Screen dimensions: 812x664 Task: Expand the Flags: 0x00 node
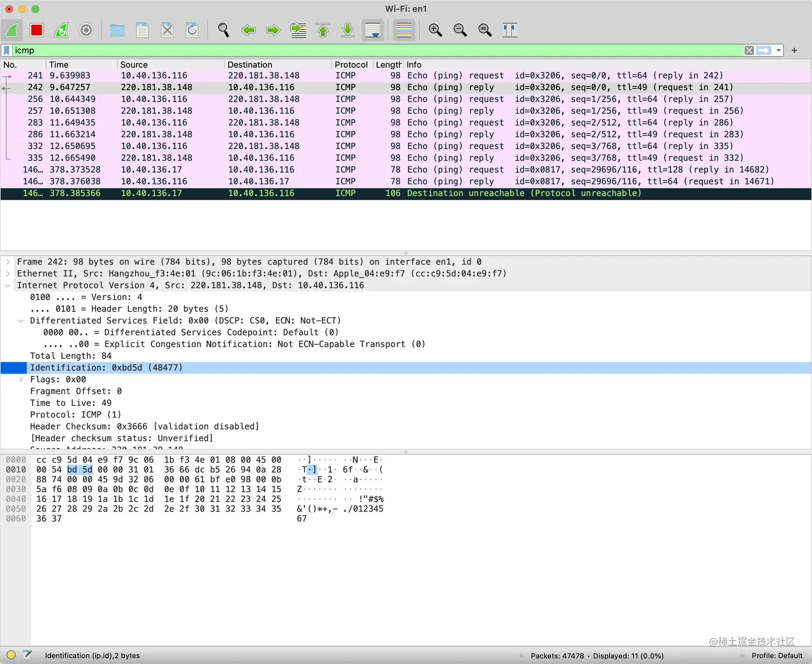[21, 380]
